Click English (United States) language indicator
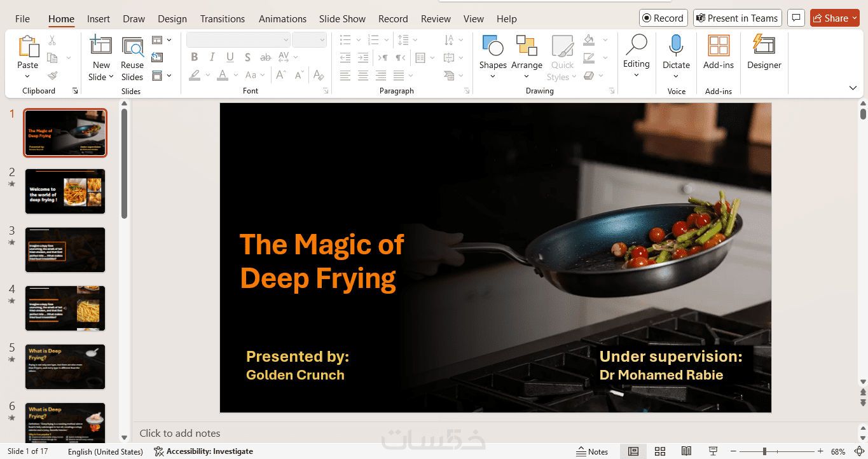 (x=106, y=451)
